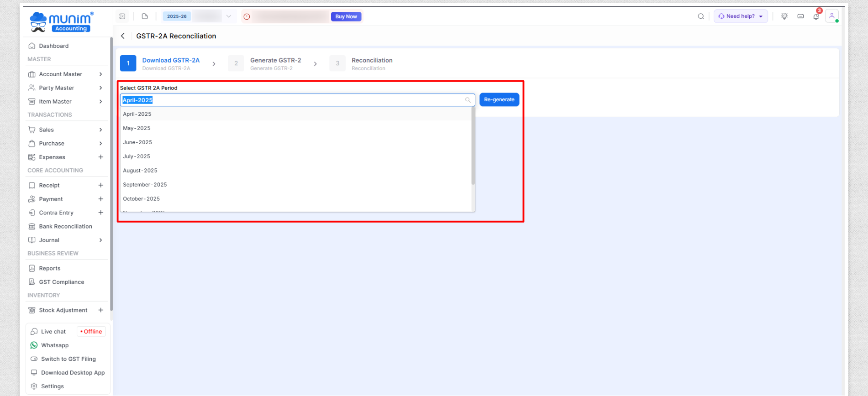Collapse the sidebar using the panel icon

click(x=122, y=16)
